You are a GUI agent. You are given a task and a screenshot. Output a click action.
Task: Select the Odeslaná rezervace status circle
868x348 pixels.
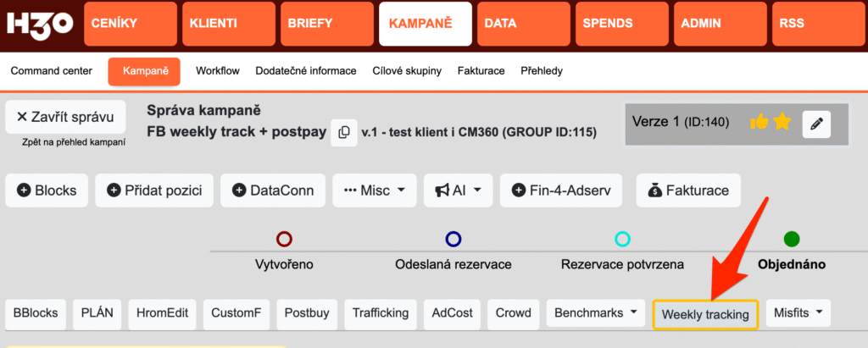coord(453,239)
